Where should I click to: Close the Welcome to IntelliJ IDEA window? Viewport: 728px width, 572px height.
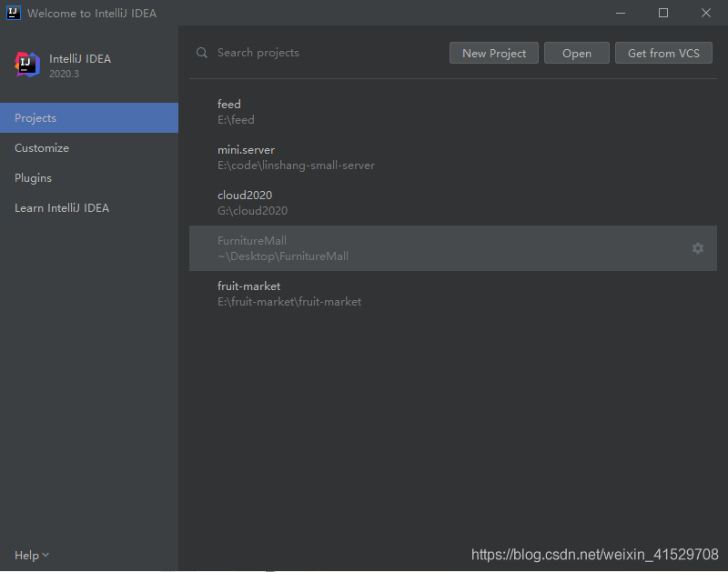click(x=706, y=13)
